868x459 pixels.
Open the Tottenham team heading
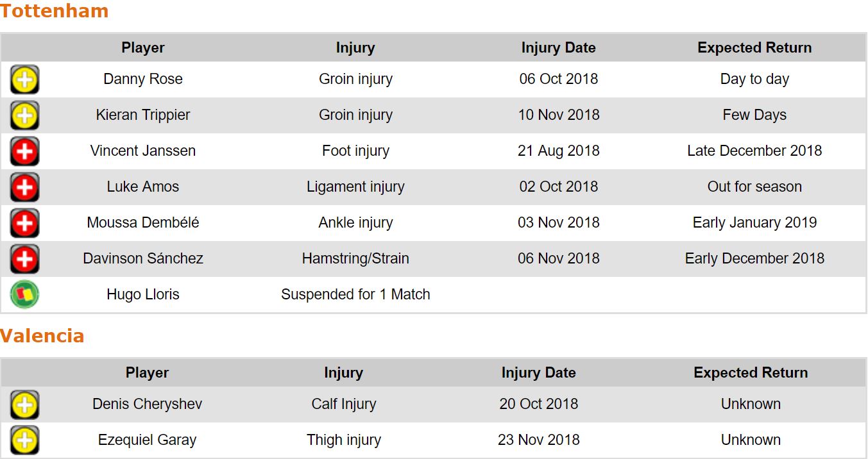[55, 11]
